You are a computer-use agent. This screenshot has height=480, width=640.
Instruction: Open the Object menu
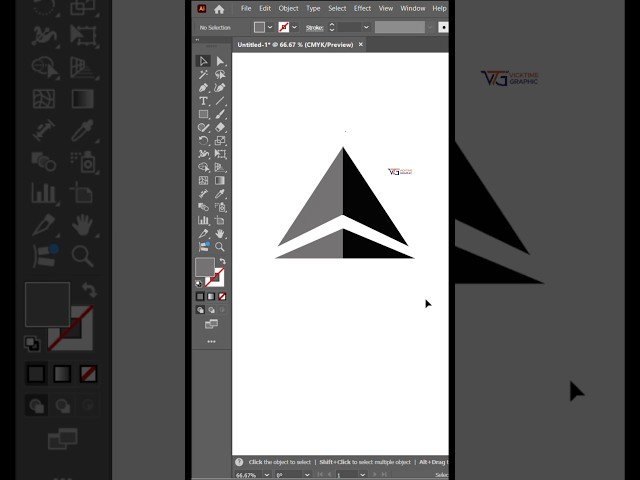[288, 9]
